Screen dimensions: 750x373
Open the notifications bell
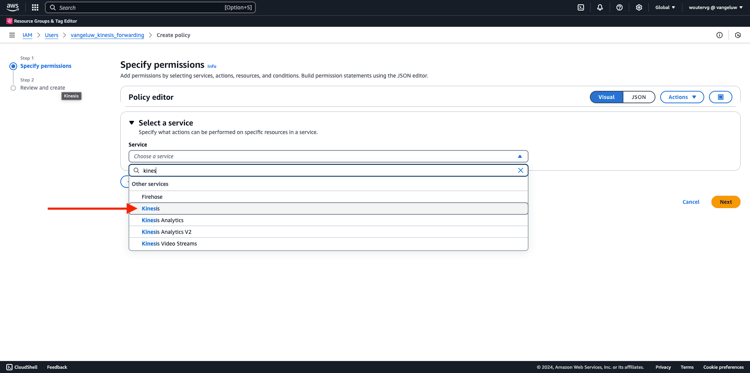pyautogui.click(x=600, y=7)
